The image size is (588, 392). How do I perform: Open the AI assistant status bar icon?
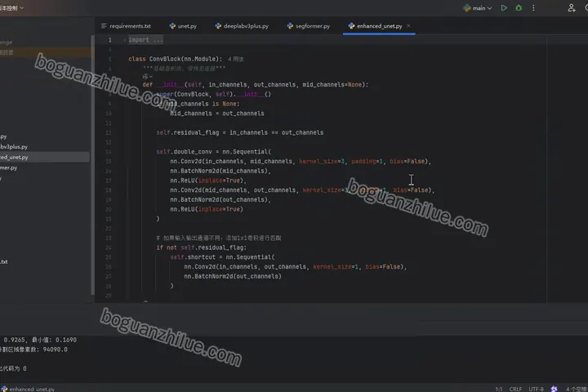click(x=554, y=389)
